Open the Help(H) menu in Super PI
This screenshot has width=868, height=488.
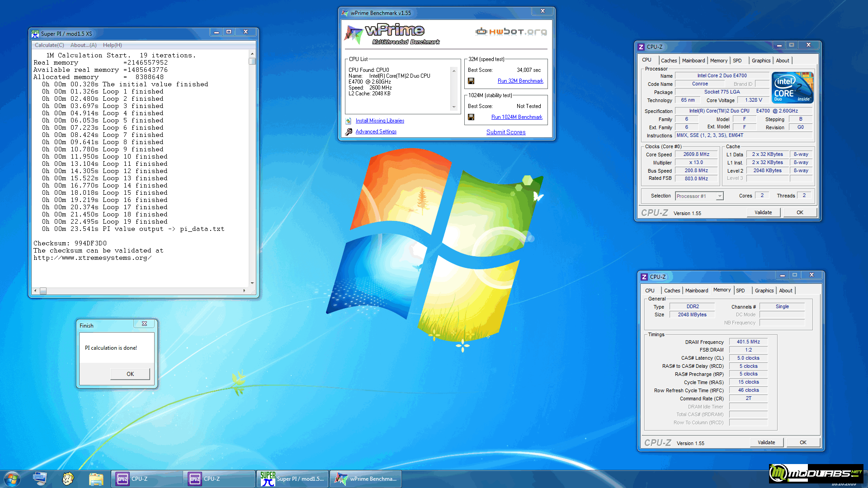point(112,45)
